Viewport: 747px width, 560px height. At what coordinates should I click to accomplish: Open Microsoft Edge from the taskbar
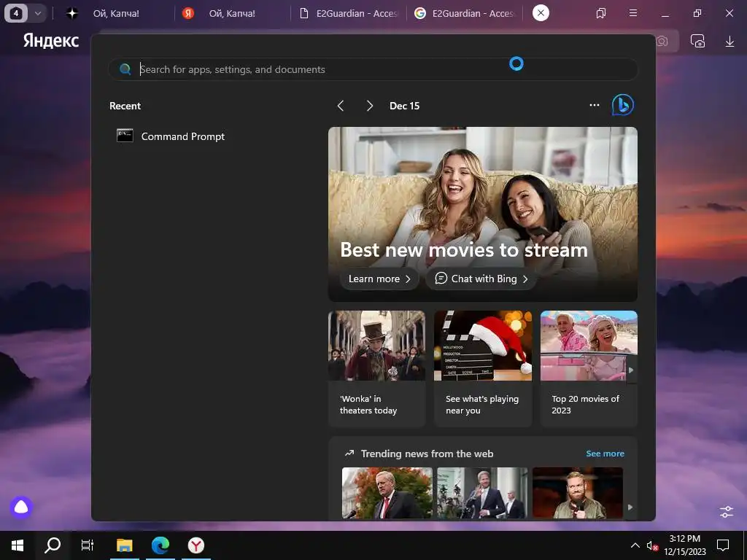[x=160, y=545]
